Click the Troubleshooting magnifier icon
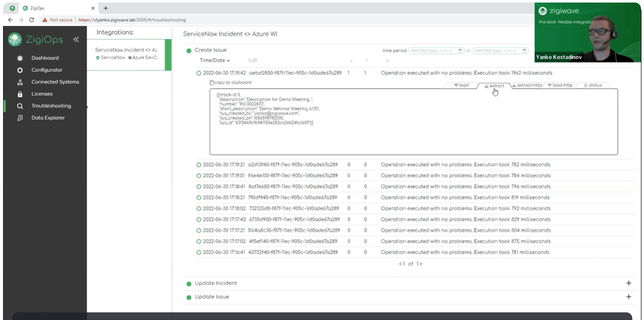The height and width of the screenshot is (320, 644). click(20, 106)
